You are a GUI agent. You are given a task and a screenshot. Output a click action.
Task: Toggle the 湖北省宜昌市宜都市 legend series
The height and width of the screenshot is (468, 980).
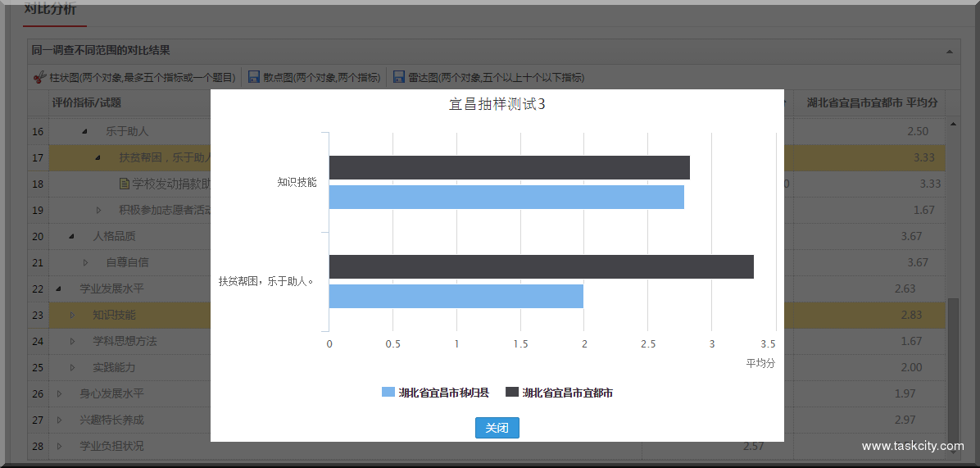click(x=559, y=393)
